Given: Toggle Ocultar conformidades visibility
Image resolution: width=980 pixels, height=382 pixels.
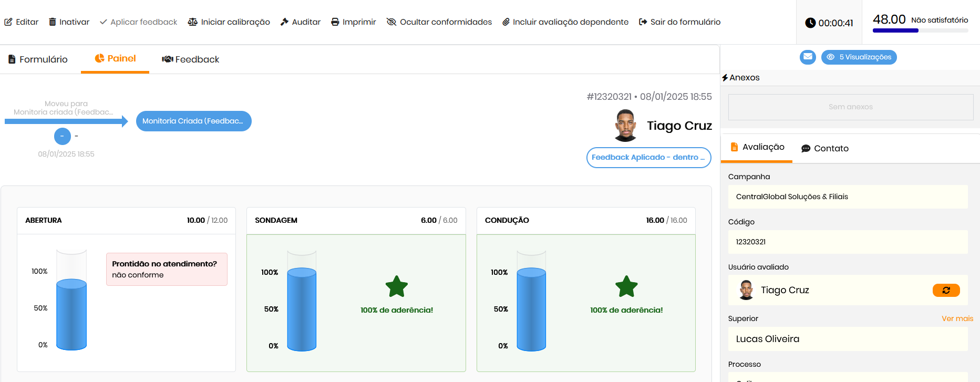Looking at the screenshot, I should (391, 22).
